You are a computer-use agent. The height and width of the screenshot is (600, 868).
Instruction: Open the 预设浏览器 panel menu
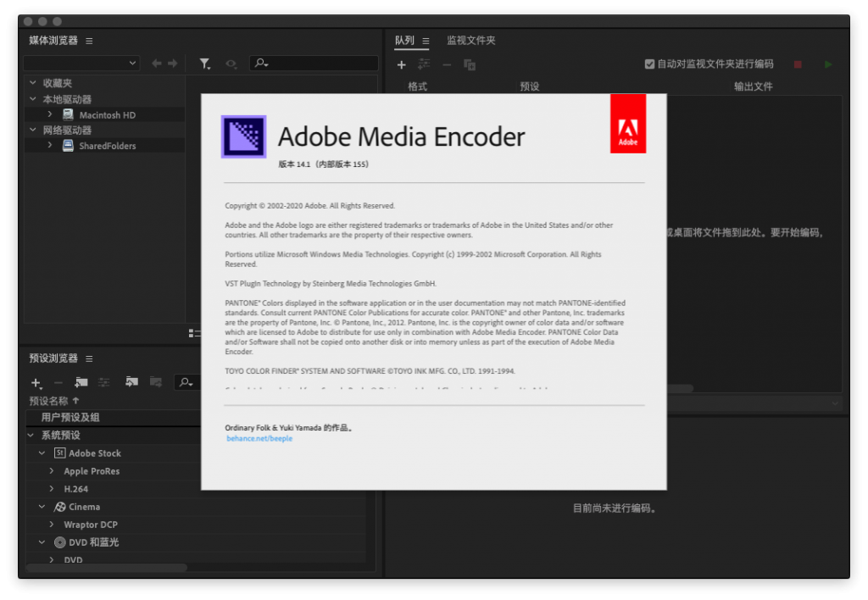[89, 358]
